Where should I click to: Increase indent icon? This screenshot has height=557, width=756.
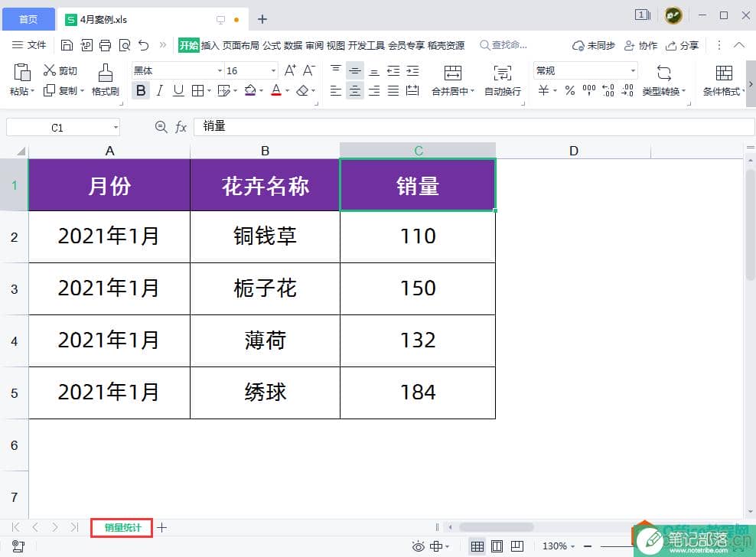[412, 71]
